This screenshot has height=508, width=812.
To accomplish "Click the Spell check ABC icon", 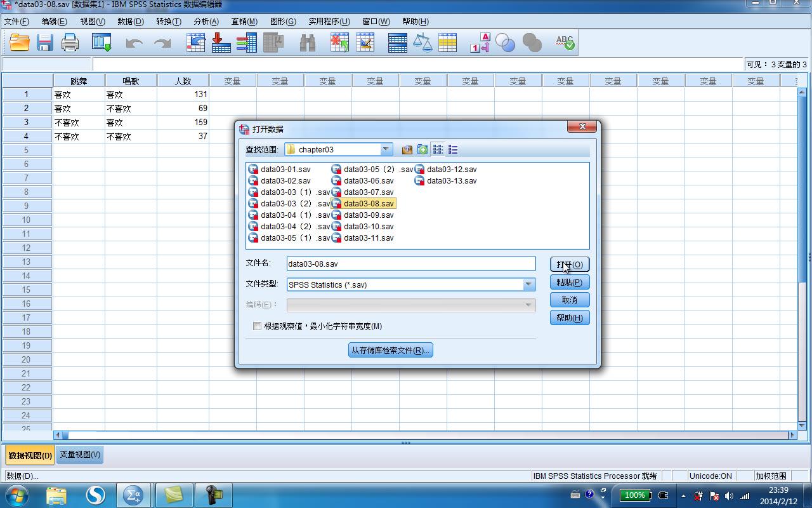I will pos(565,43).
